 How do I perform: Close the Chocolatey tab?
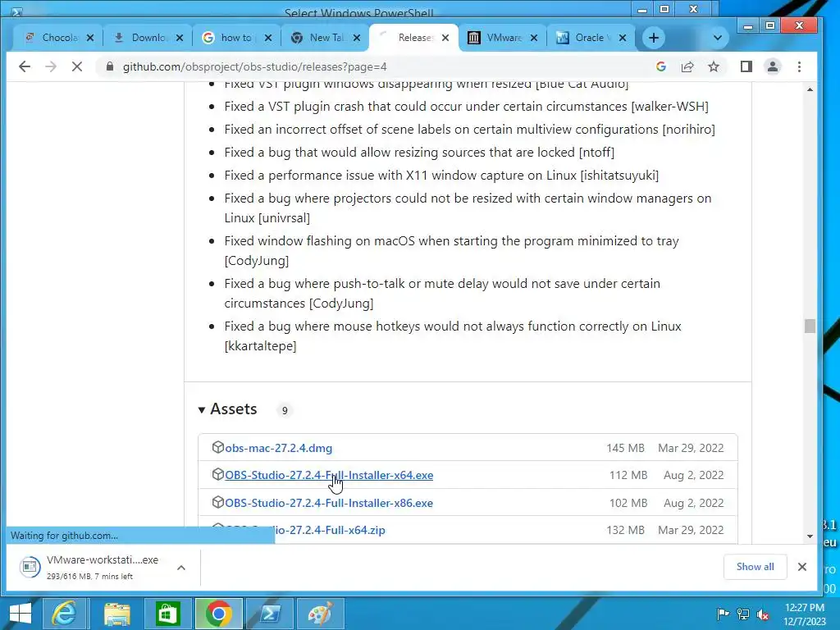[x=90, y=38]
